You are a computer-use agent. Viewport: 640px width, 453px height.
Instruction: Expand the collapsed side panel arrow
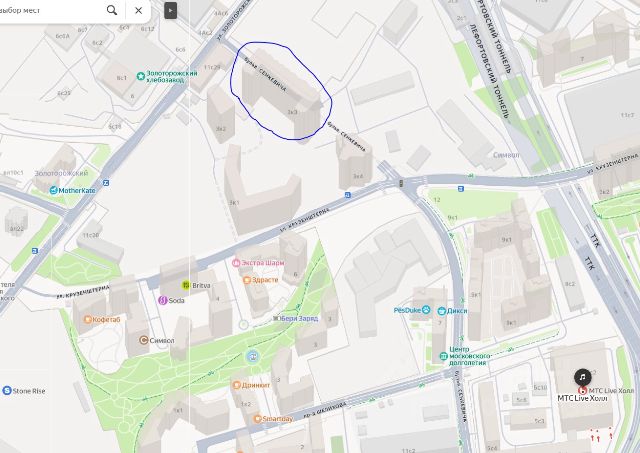coord(170,10)
